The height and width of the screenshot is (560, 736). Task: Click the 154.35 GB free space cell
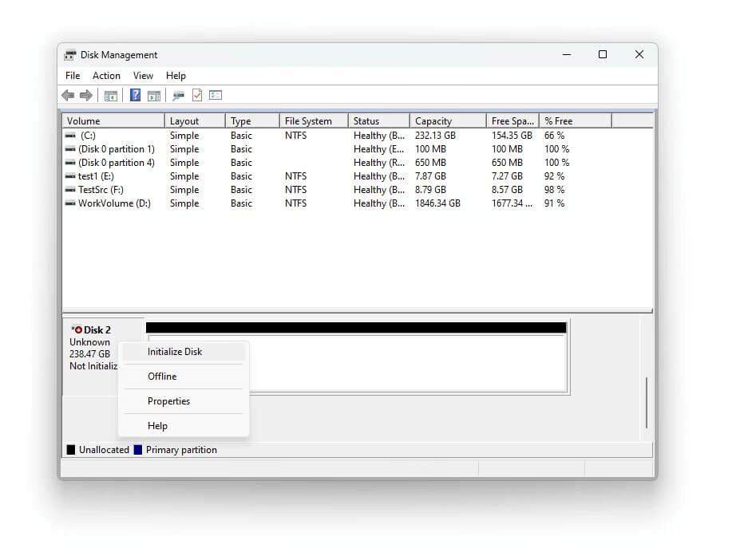[x=512, y=136]
